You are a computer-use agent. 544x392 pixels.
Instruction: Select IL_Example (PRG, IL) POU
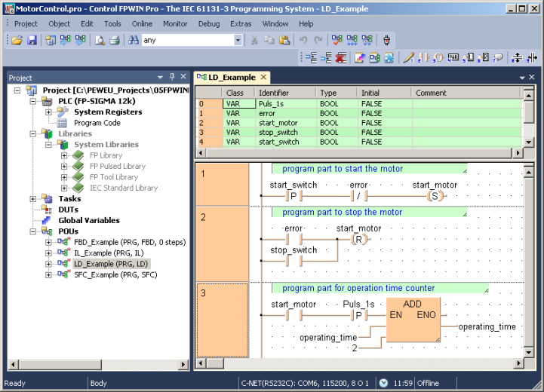(x=109, y=253)
